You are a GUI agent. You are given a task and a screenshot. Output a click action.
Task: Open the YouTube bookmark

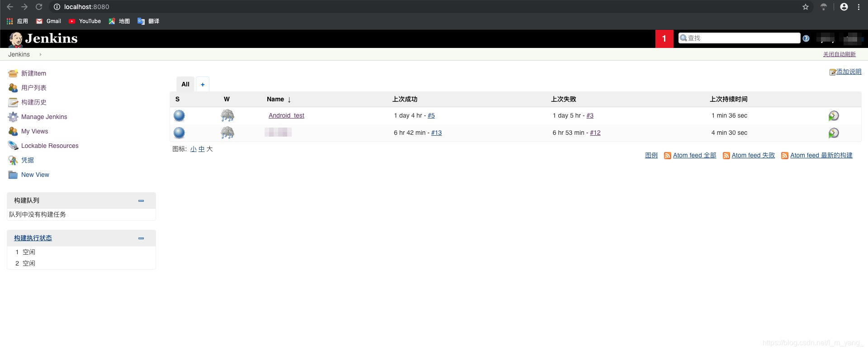[85, 21]
